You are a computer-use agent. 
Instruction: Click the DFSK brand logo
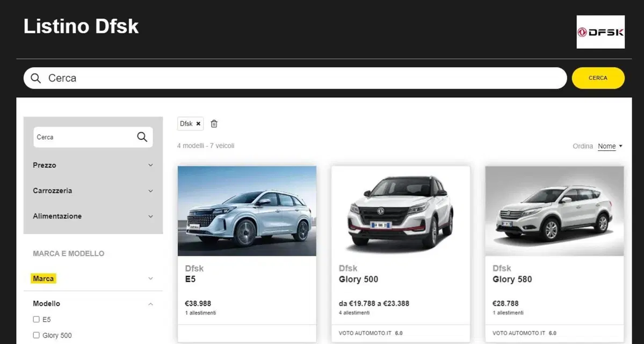coord(600,32)
